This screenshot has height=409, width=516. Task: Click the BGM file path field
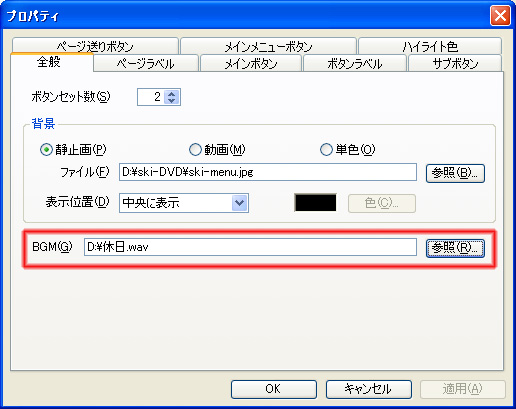pyautogui.click(x=250, y=247)
